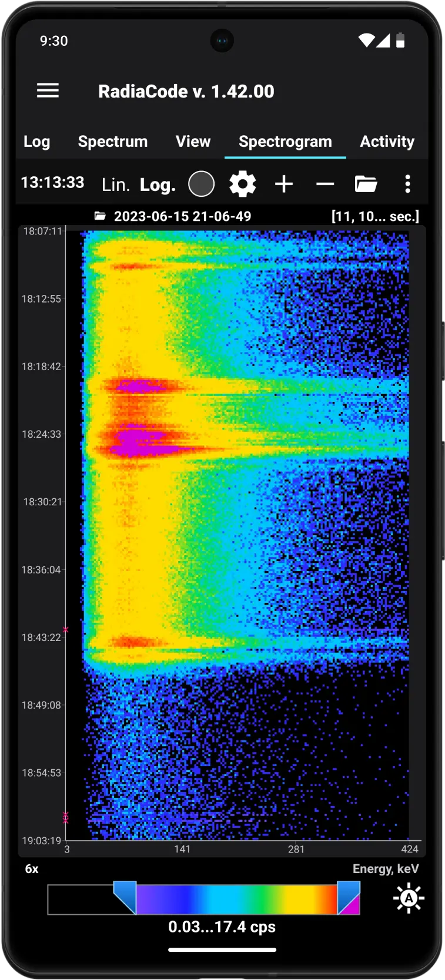Tap the 19:03:19 time axis label
Screen dimensions: 445x980
pyautogui.click(x=41, y=841)
